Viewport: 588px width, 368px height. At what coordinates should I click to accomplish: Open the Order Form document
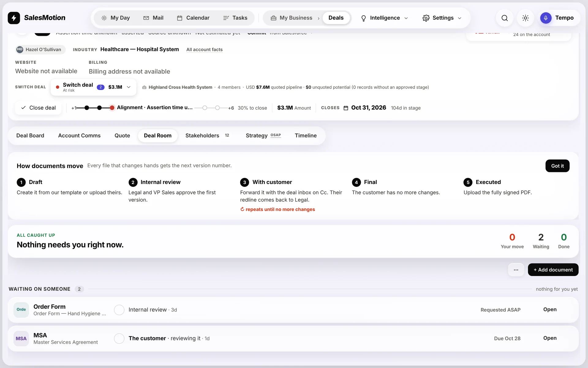tap(550, 309)
